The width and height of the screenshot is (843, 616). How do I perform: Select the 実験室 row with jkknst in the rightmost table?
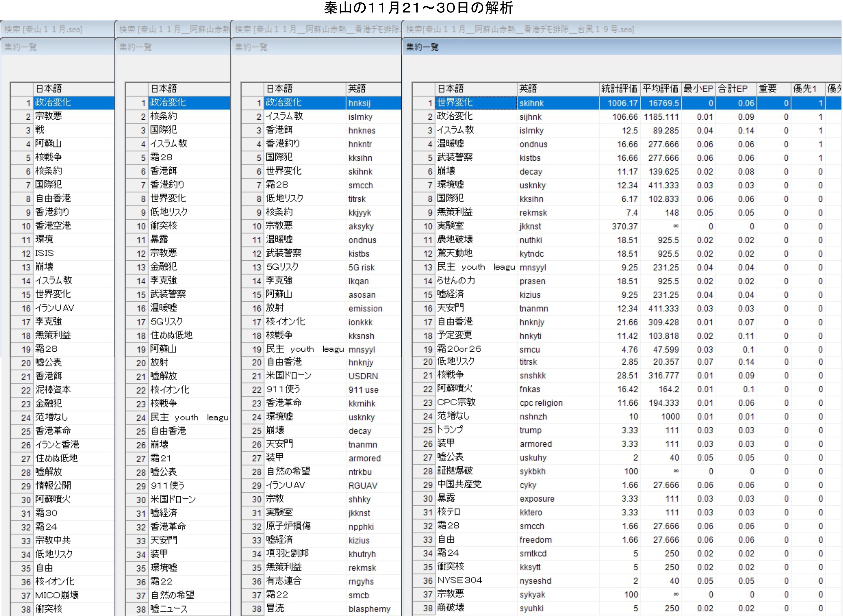click(x=450, y=226)
